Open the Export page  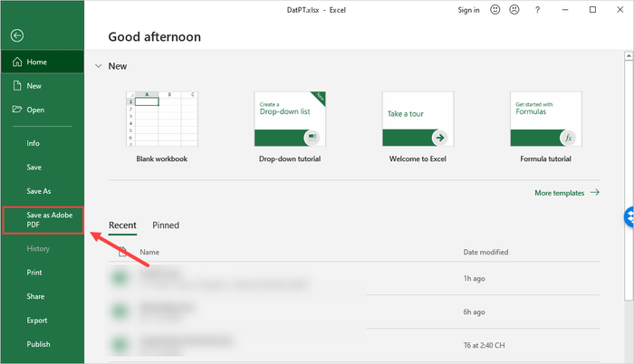[37, 321]
